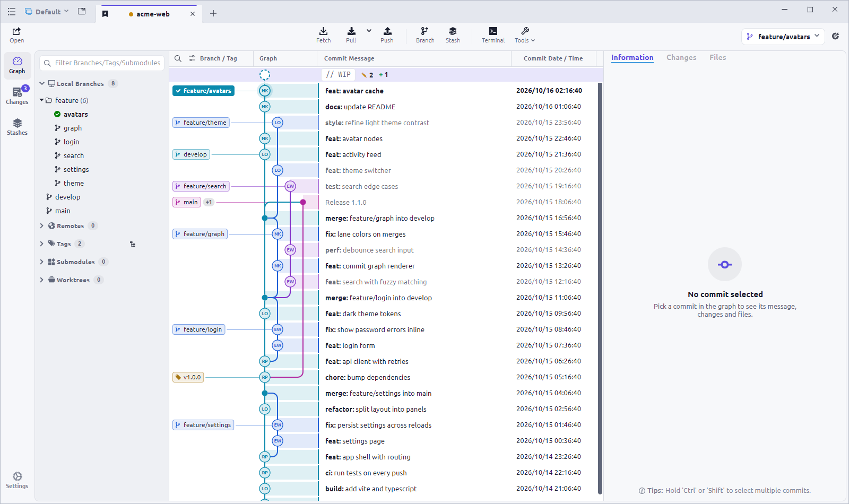This screenshot has height=504, width=849.
Task: Open the Default workspace dropdown
Action: tap(47, 12)
